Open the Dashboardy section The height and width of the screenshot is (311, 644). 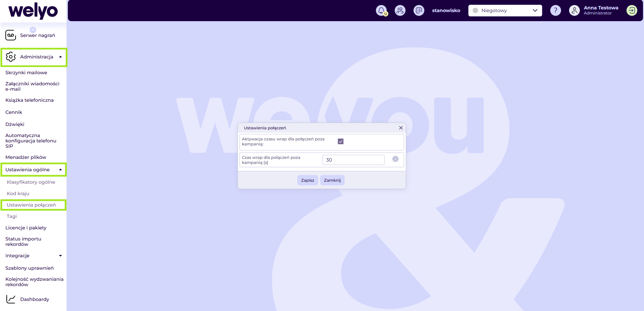click(x=35, y=299)
